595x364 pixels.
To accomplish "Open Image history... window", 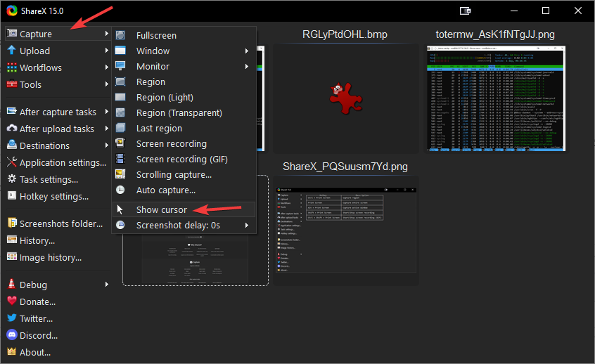I will 51,257.
